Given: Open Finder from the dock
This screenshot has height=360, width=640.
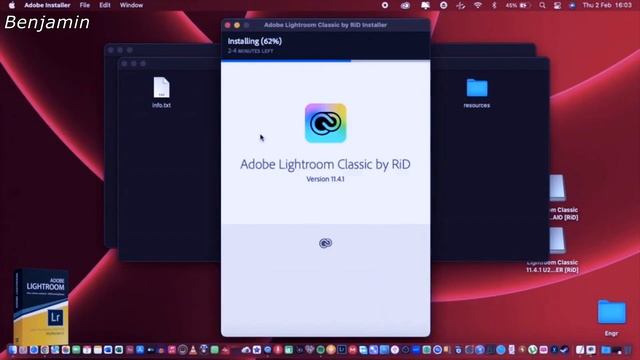Looking at the screenshot, I should coord(12,350).
